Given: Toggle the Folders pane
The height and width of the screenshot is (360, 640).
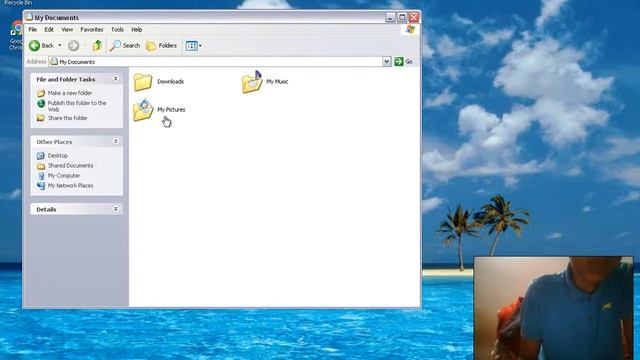Looking at the screenshot, I should [x=162, y=46].
